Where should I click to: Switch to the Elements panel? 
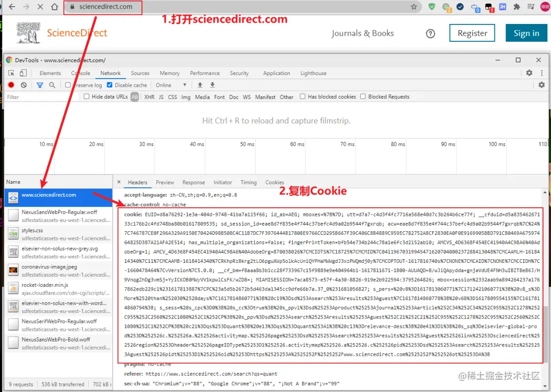tap(50, 73)
